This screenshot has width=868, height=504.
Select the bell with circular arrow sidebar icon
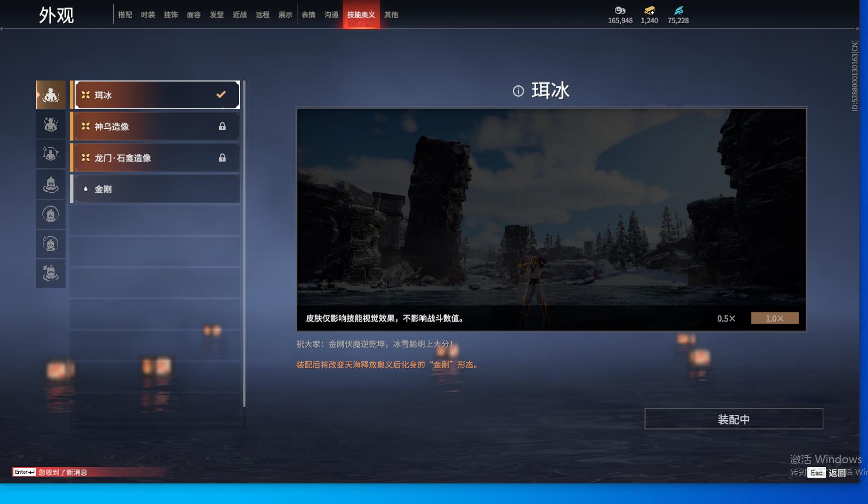point(50,244)
